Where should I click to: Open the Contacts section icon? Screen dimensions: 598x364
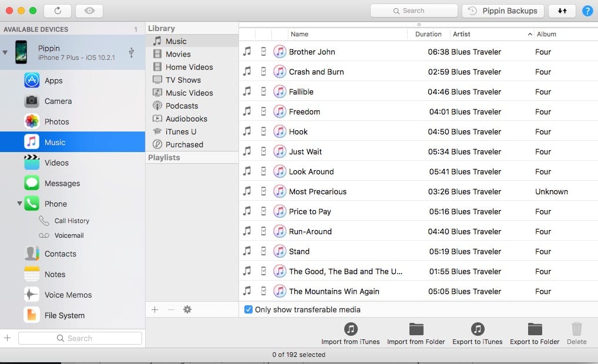tap(32, 254)
